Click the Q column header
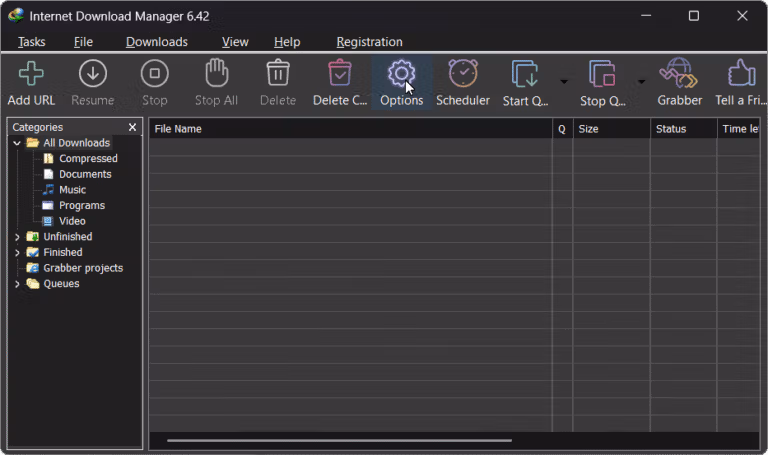The width and height of the screenshot is (768, 455). [x=562, y=129]
